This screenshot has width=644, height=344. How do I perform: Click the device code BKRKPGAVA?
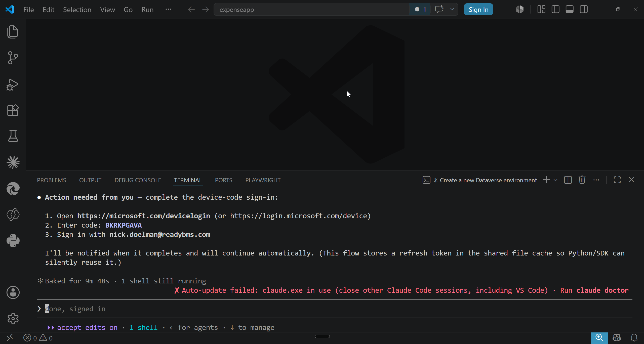pyautogui.click(x=124, y=225)
